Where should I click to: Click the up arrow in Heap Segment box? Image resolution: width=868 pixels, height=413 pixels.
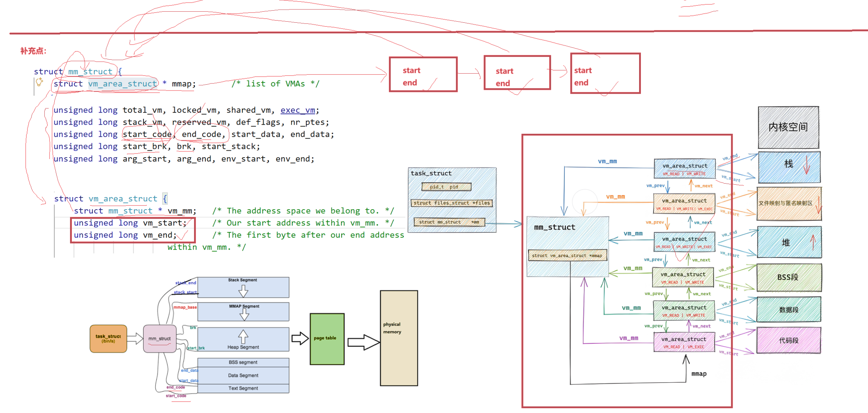tap(243, 336)
